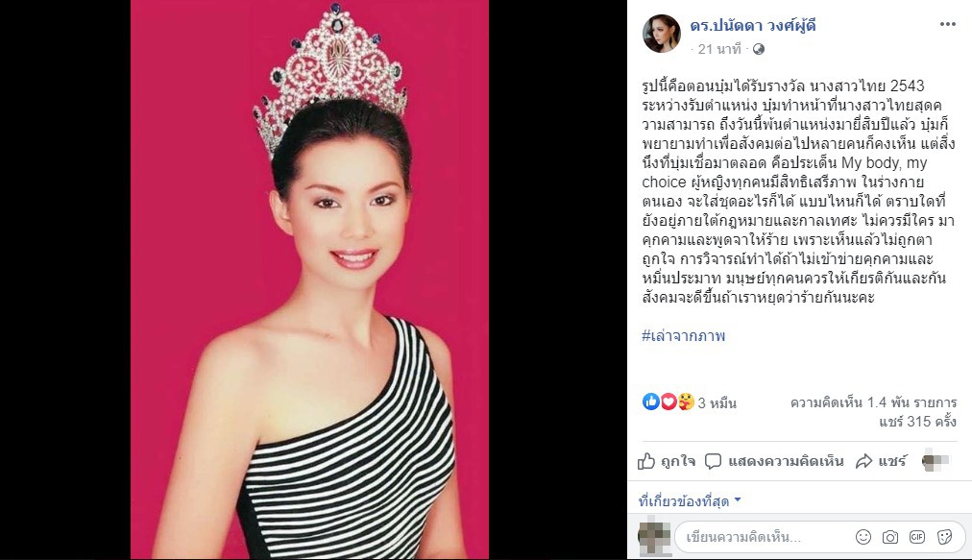This screenshot has width=972, height=560.
Task: Click the red heart reaction icon
Action: [668, 402]
